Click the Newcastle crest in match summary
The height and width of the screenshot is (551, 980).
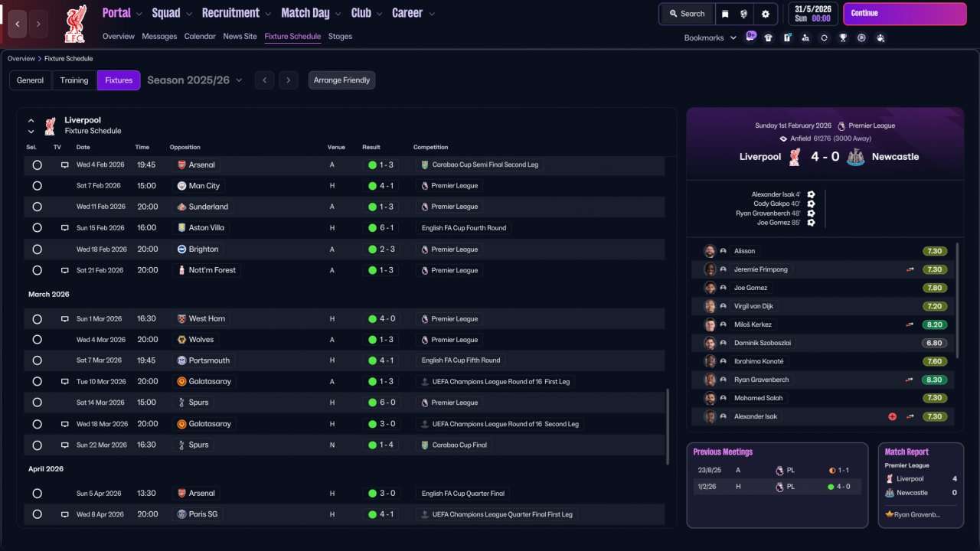856,157
